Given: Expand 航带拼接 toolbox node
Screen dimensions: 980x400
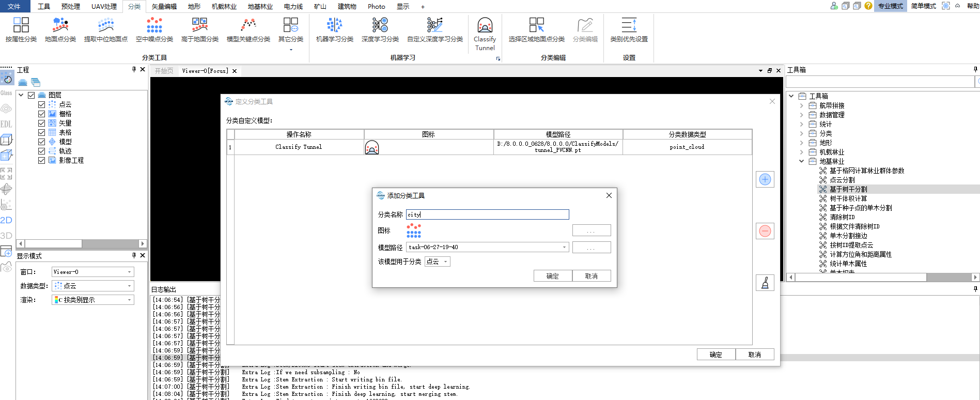Looking at the screenshot, I should pos(802,105).
